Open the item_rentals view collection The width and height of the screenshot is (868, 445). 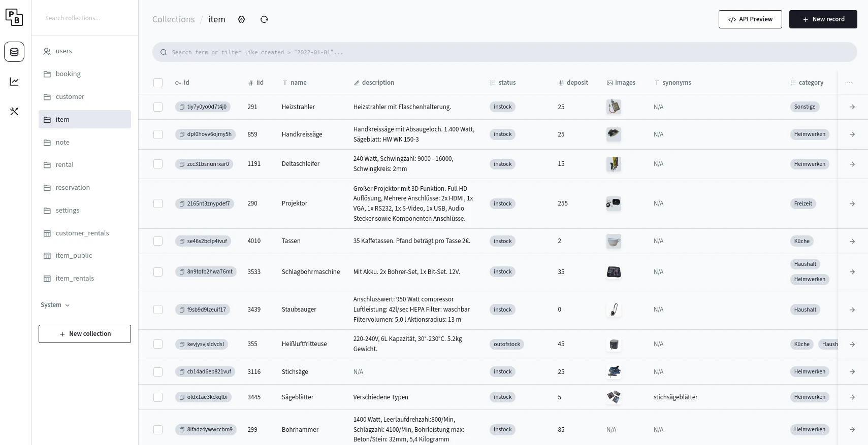(75, 278)
